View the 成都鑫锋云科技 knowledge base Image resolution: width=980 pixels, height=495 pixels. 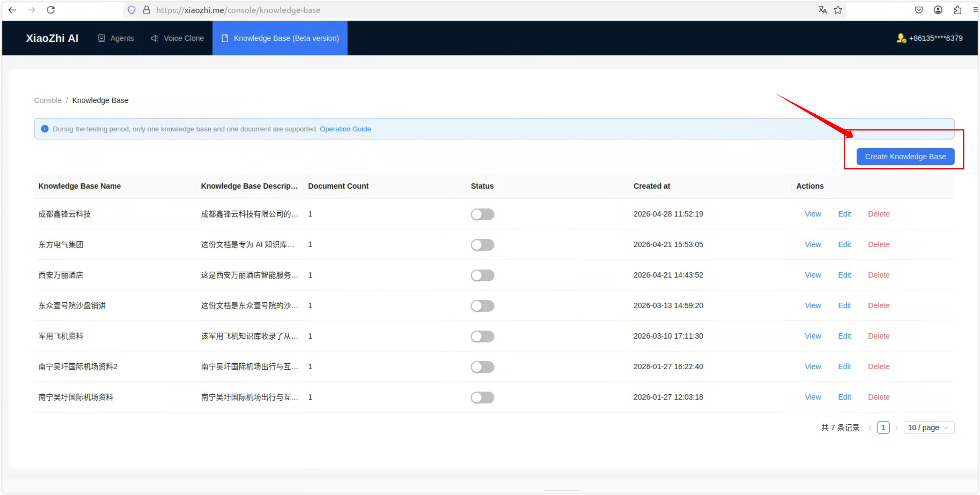(x=812, y=214)
